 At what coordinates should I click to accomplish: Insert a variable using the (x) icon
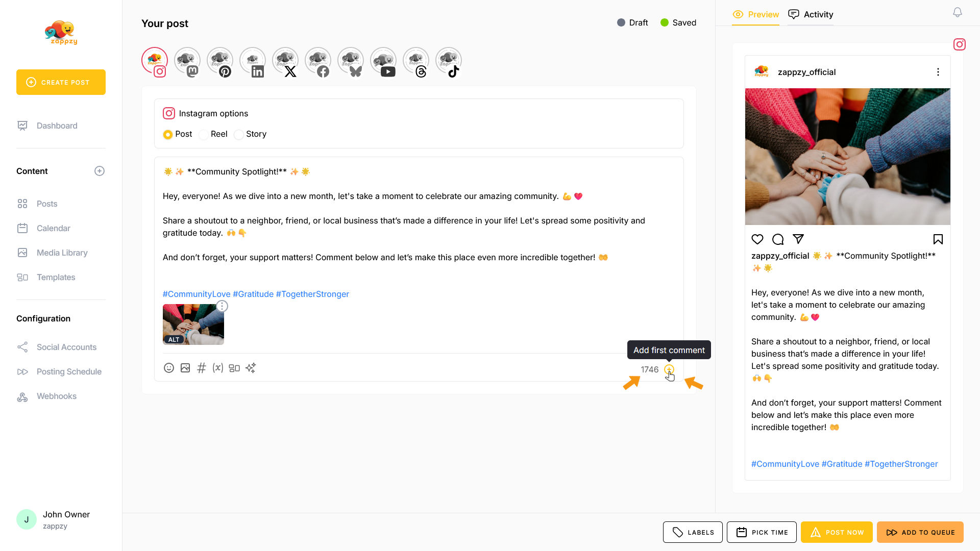[x=218, y=368]
